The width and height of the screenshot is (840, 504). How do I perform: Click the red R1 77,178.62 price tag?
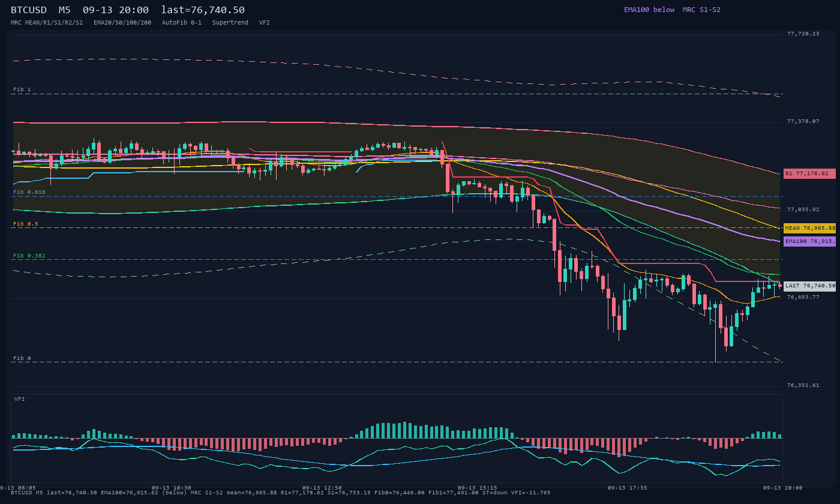click(x=809, y=173)
